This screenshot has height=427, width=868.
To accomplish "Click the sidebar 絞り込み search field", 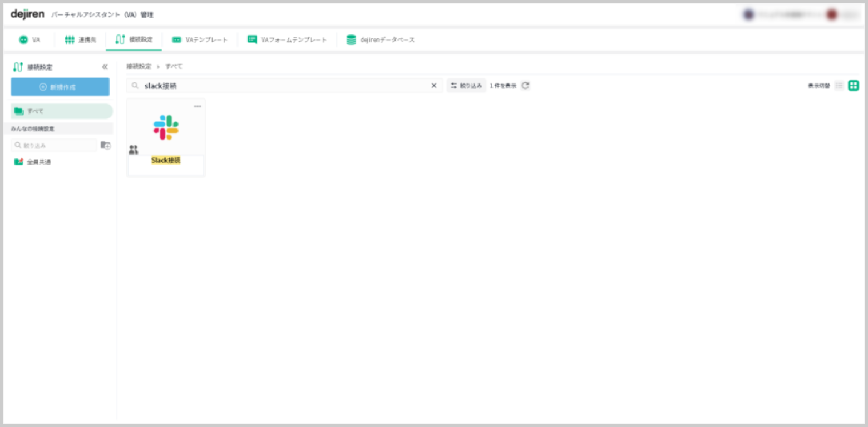I will [x=54, y=145].
